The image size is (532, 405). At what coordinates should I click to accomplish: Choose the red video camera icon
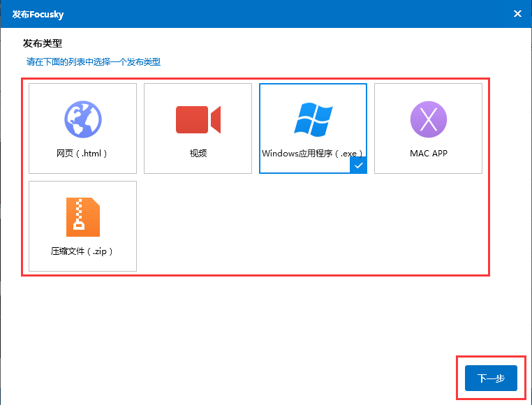coord(198,119)
